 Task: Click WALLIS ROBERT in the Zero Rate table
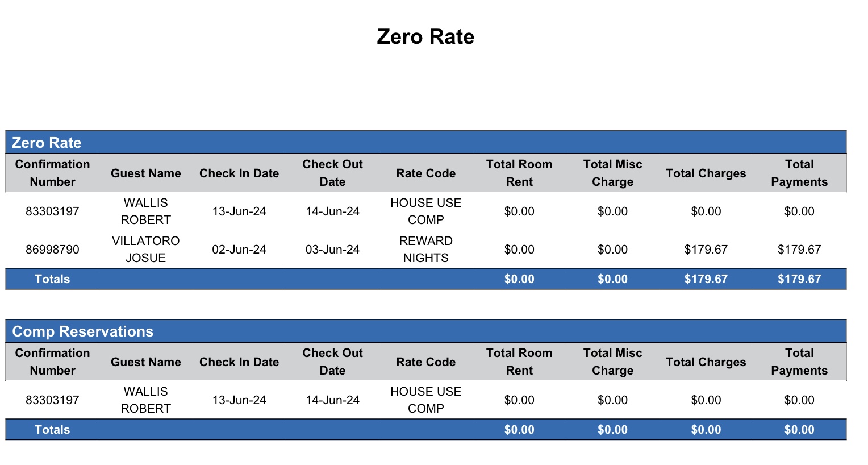tap(145, 211)
